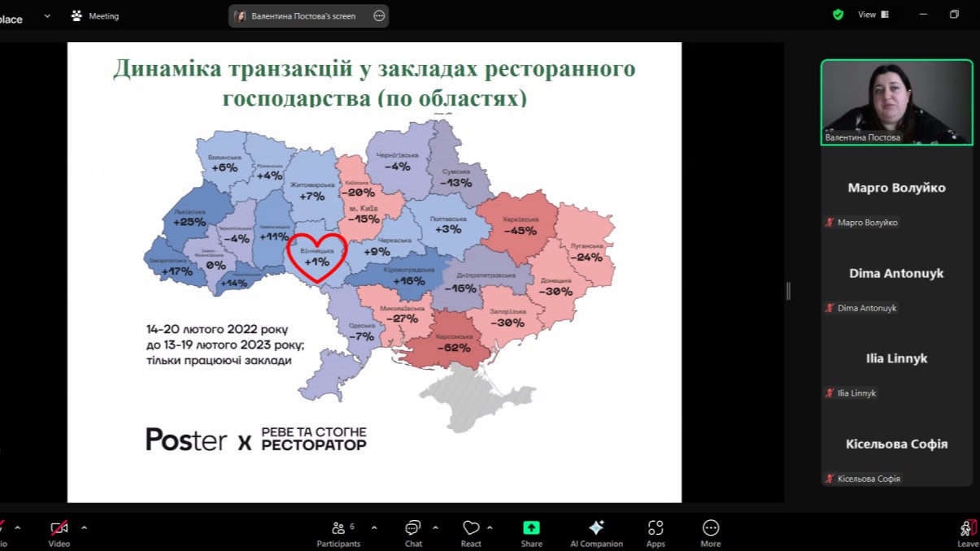Click the React heart icon
Viewport: 980px width, 551px height.
point(471,532)
